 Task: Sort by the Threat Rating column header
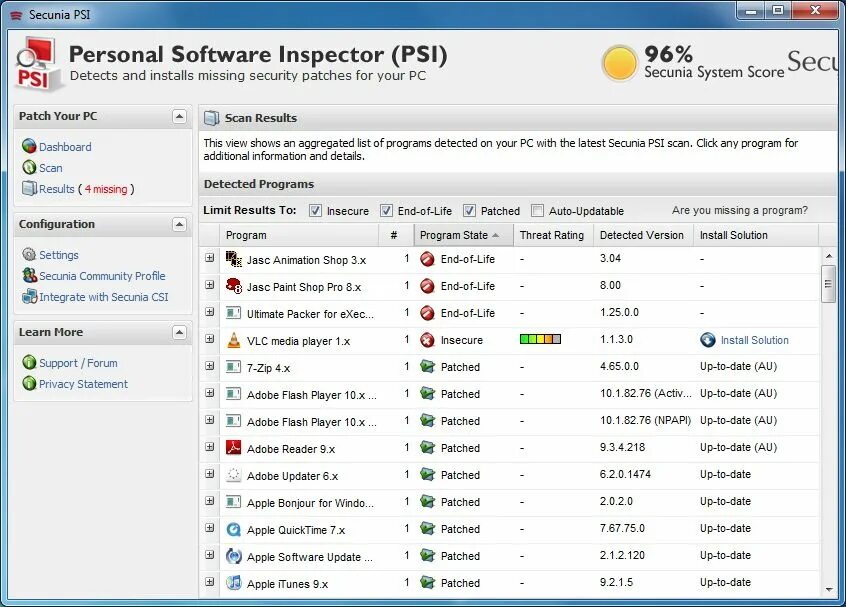[x=552, y=235]
